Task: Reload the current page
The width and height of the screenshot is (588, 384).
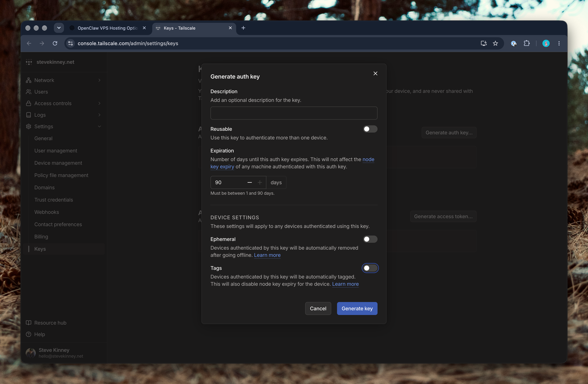Action: click(x=55, y=43)
